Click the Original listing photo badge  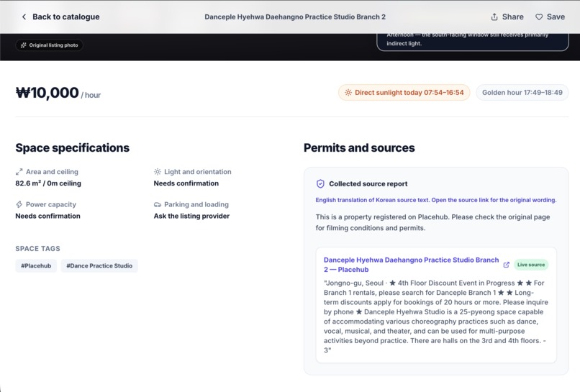pos(49,45)
